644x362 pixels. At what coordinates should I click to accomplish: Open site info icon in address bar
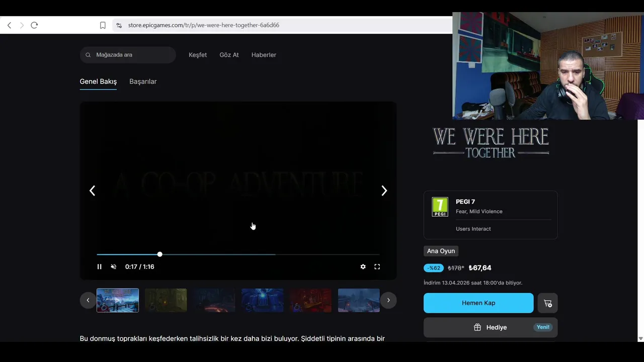(x=119, y=25)
